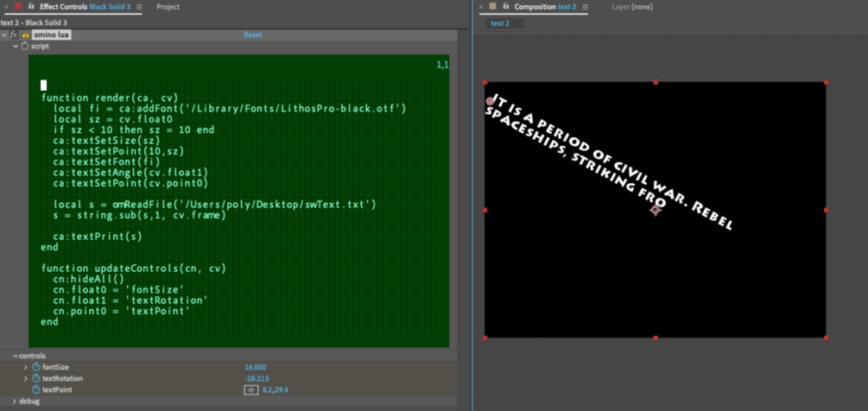This screenshot has height=411, width=868.
Task: Toggle the textRotation stopwatch
Action: (x=36, y=379)
